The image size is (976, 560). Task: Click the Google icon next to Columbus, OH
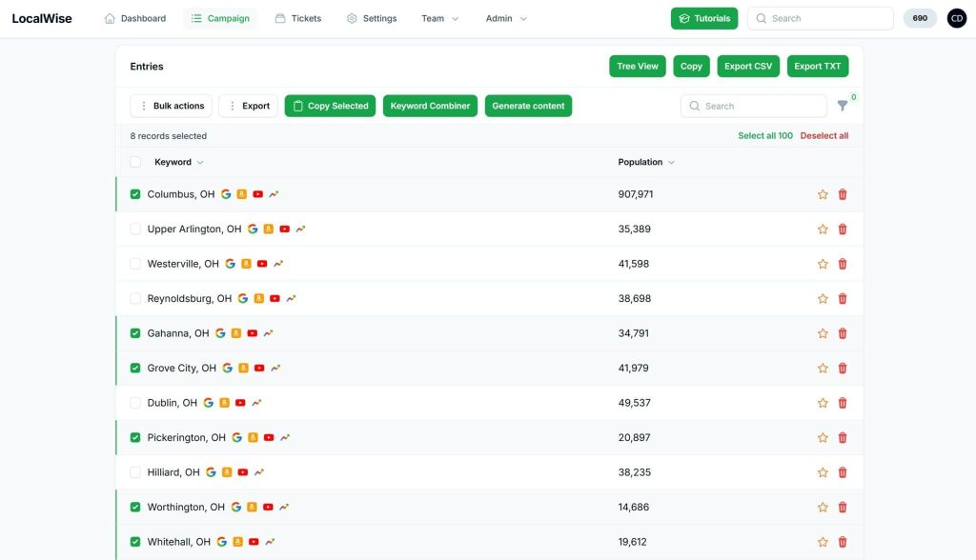pyautogui.click(x=226, y=194)
